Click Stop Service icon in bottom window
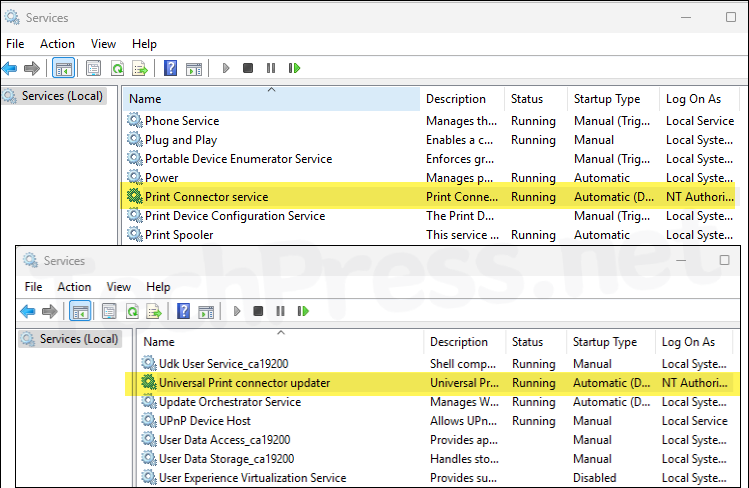 258,311
